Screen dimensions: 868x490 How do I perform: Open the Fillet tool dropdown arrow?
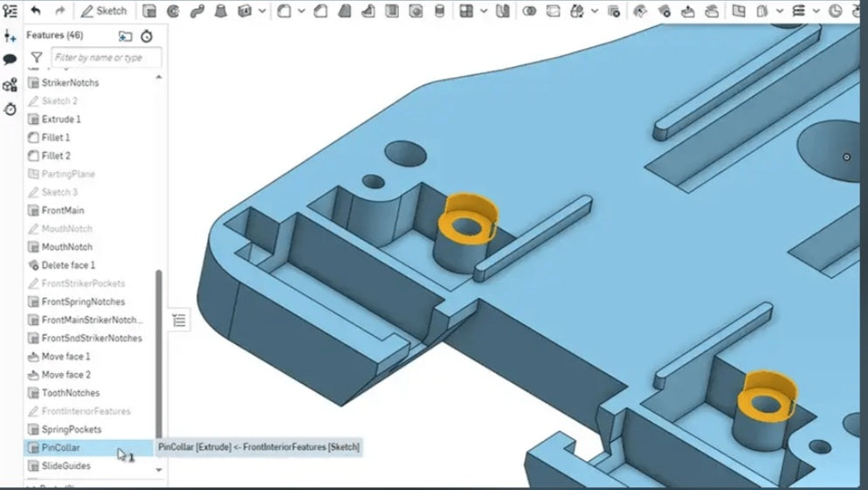(301, 11)
